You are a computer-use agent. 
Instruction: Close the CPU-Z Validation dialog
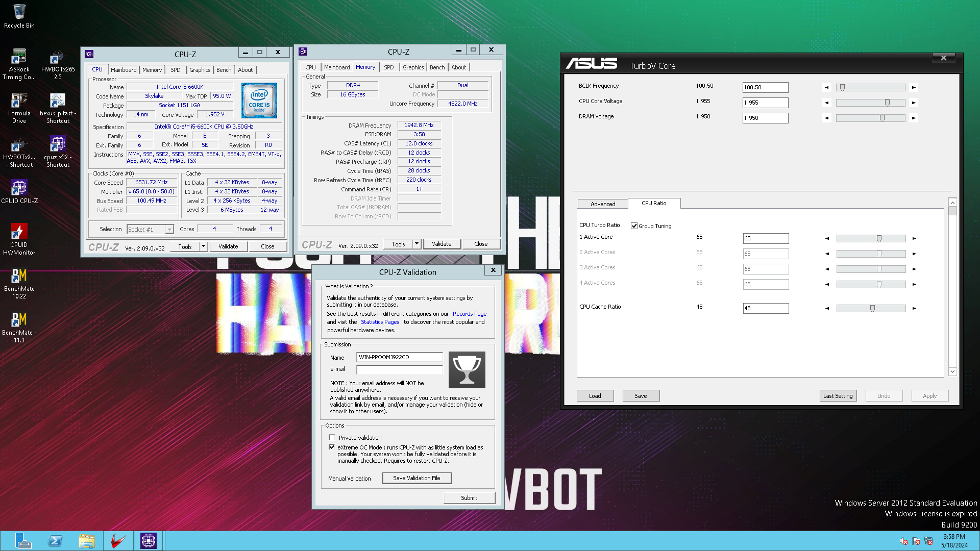tap(493, 270)
